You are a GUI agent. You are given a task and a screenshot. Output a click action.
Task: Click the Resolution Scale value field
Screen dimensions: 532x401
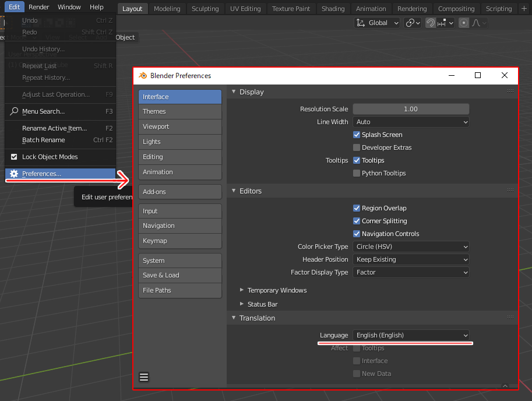pyautogui.click(x=411, y=109)
